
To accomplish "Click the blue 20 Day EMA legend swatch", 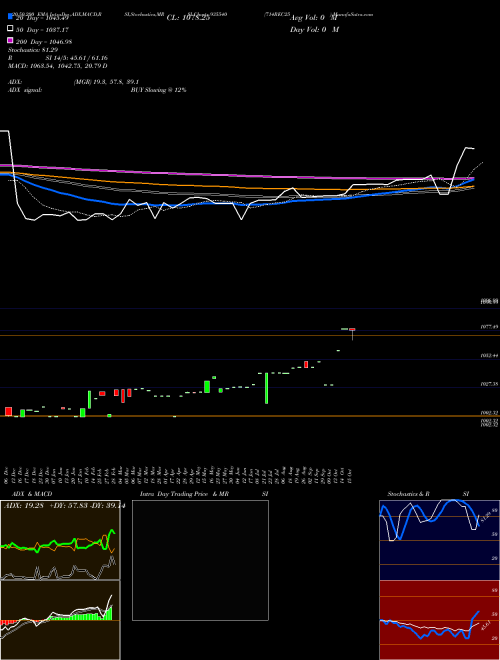I will 11,17.
